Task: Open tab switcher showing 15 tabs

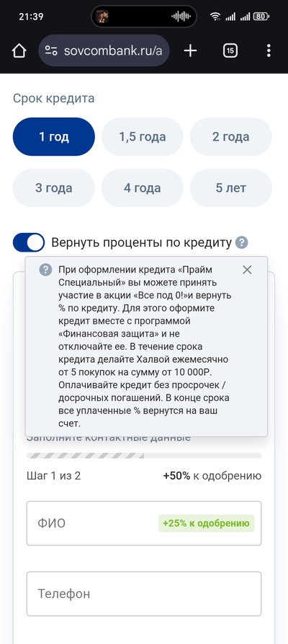Action: (x=230, y=51)
